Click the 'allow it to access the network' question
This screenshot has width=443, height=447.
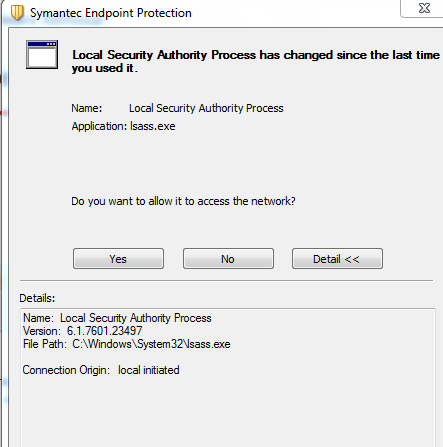183,201
